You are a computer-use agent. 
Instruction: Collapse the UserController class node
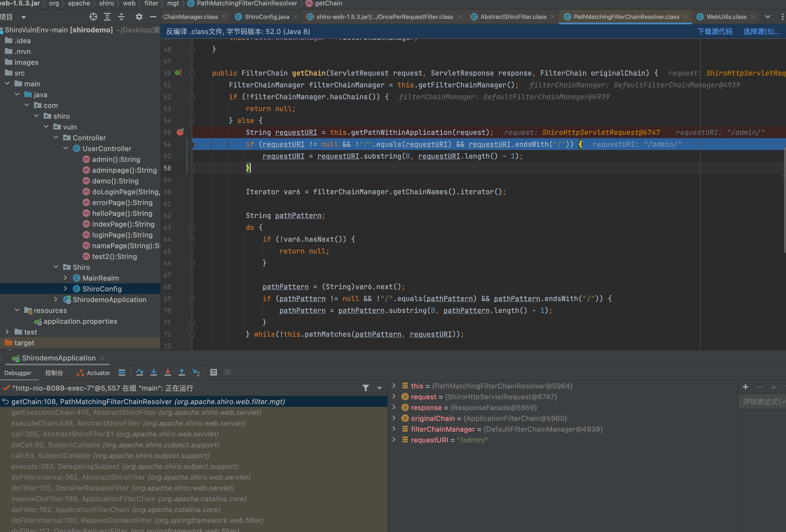click(x=66, y=148)
